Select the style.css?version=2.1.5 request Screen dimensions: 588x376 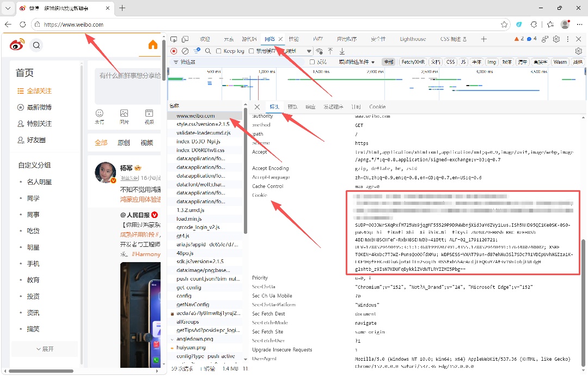pyautogui.click(x=205, y=124)
